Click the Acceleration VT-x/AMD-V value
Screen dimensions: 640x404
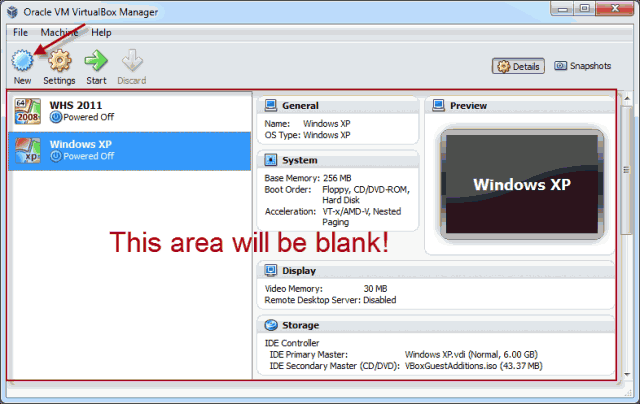pyautogui.click(x=362, y=217)
